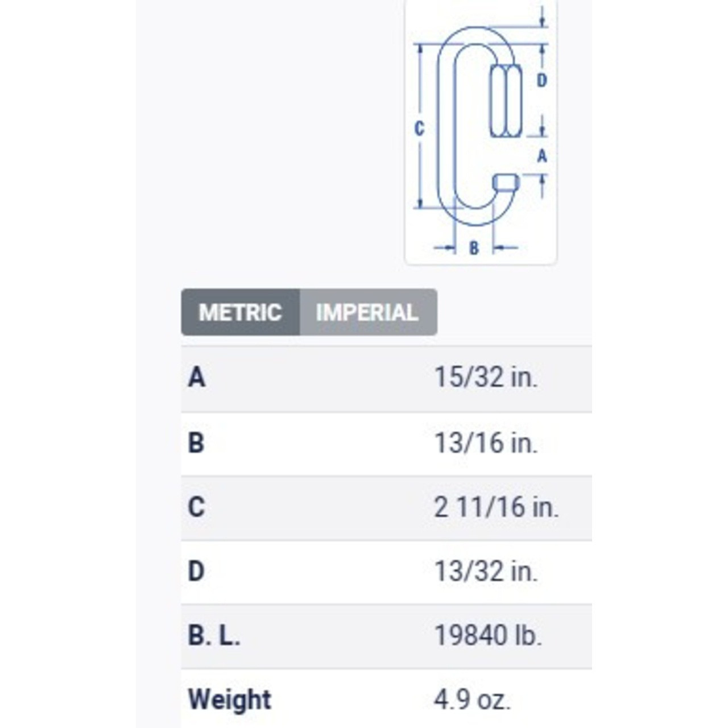Click the threaded nut in the diagram
Image resolution: width=728 pixels, height=728 pixels.
(x=506, y=101)
